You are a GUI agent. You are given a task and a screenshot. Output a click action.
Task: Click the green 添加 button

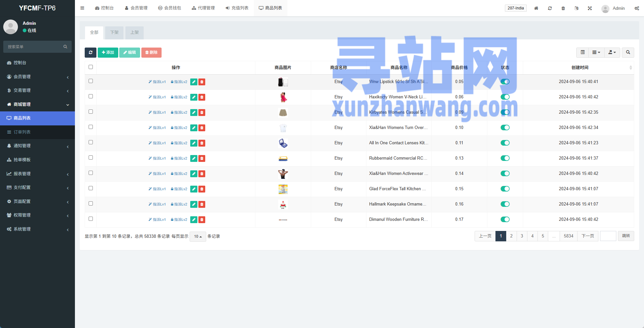tap(108, 52)
